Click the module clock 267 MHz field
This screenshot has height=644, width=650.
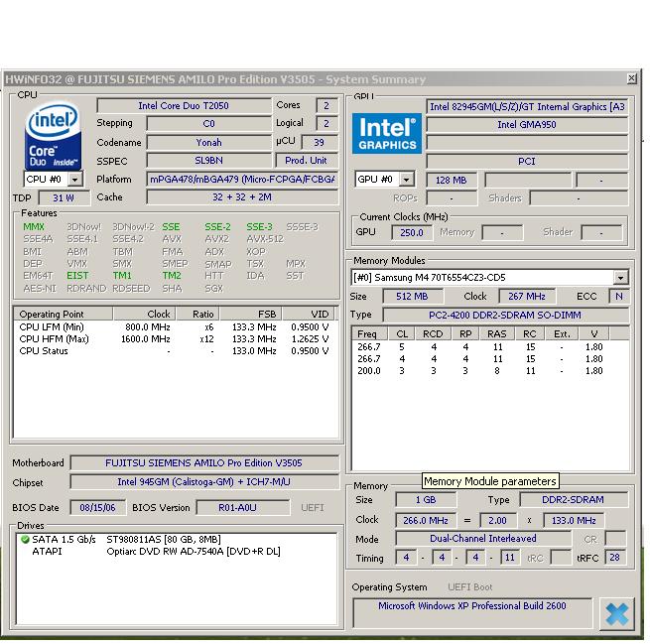527,297
